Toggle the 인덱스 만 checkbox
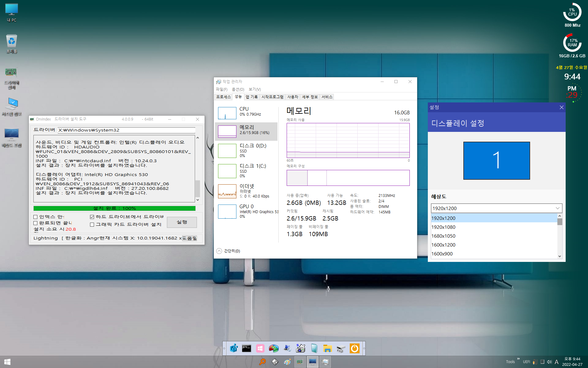This screenshot has width=588, height=368. 36,217
